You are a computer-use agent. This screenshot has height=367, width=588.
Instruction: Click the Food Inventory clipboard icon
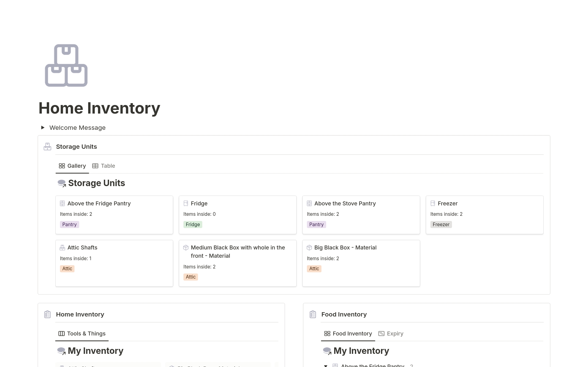click(313, 314)
